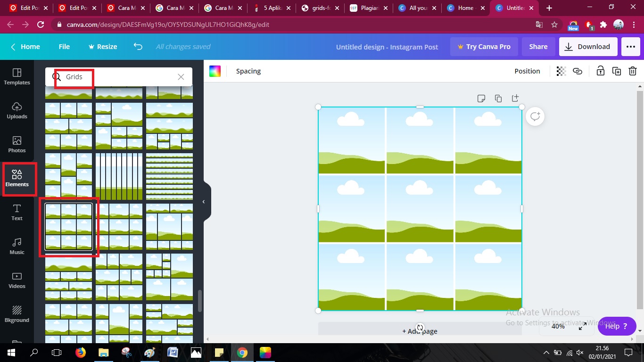The image size is (644, 362).
Task: Open the Videos panel
Action: 17,280
